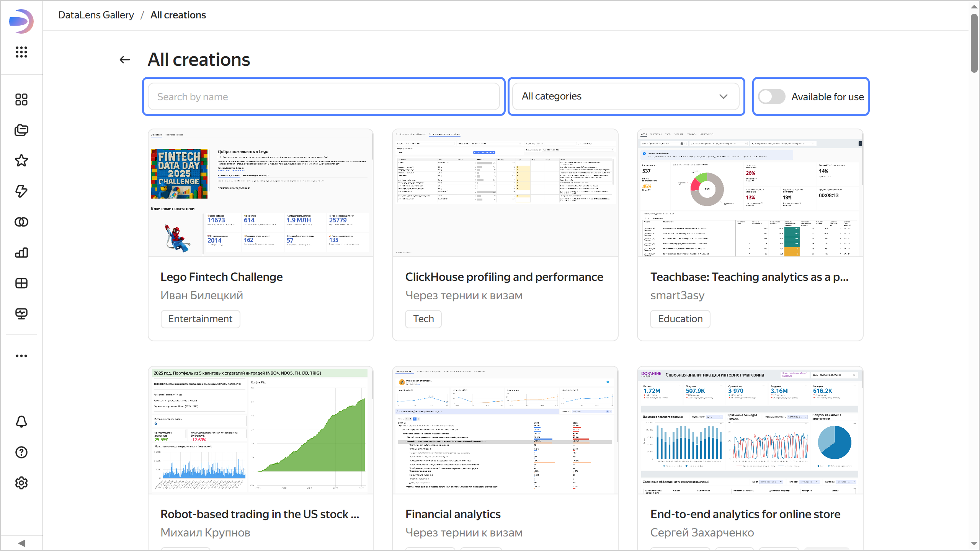Screen dimensions: 980x551
Task: Select the Education tag on Teachbase card
Action: (x=680, y=319)
